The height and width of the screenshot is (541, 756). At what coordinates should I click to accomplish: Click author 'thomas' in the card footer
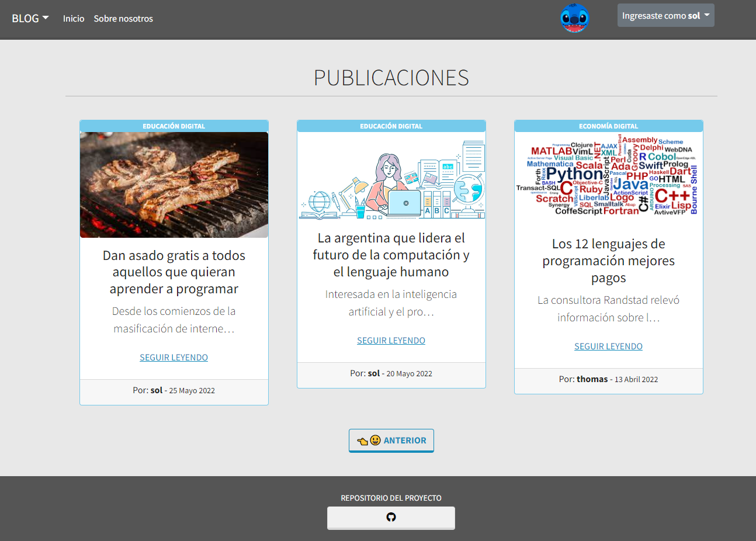coord(592,379)
